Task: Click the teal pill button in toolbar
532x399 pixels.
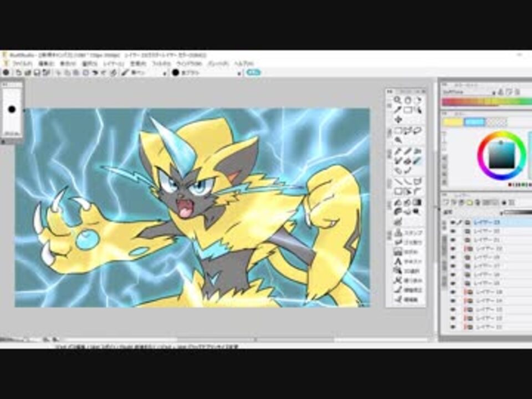Action: click(253, 72)
